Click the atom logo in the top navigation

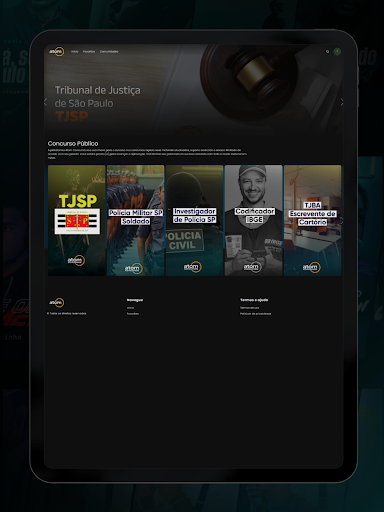57,51
